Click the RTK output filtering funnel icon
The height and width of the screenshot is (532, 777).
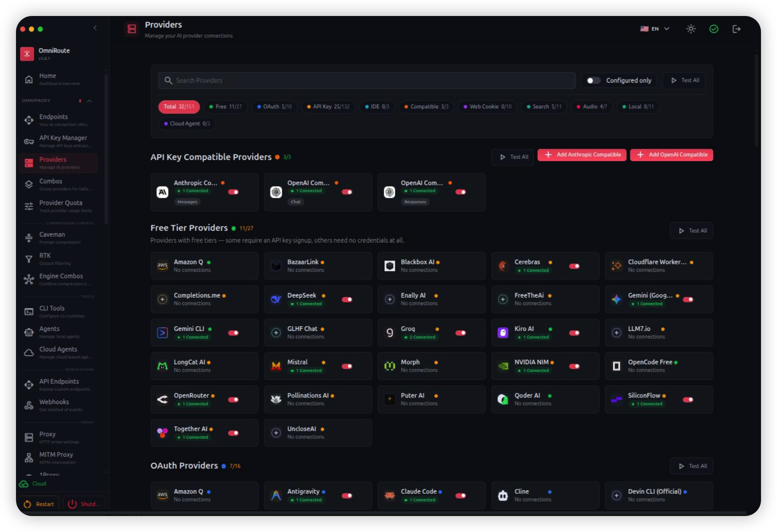click(x=29, y=259)
